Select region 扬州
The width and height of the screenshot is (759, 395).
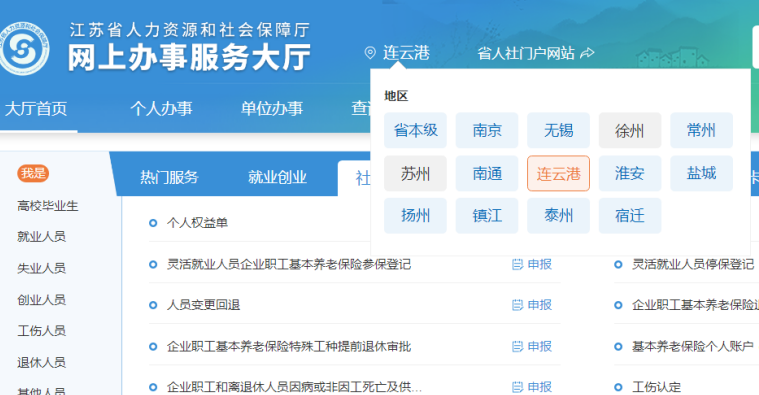(415, 215)
